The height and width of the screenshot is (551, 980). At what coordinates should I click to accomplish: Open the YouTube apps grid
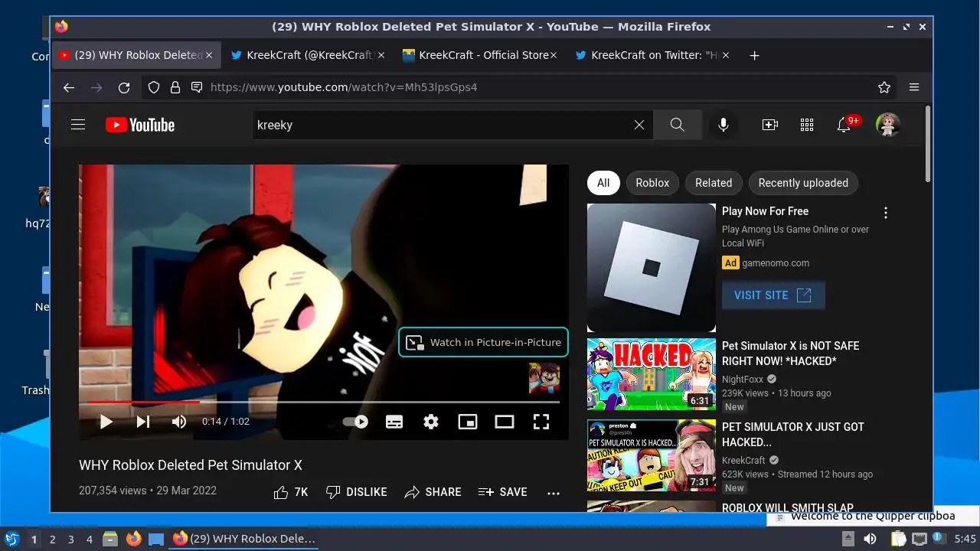807,125
